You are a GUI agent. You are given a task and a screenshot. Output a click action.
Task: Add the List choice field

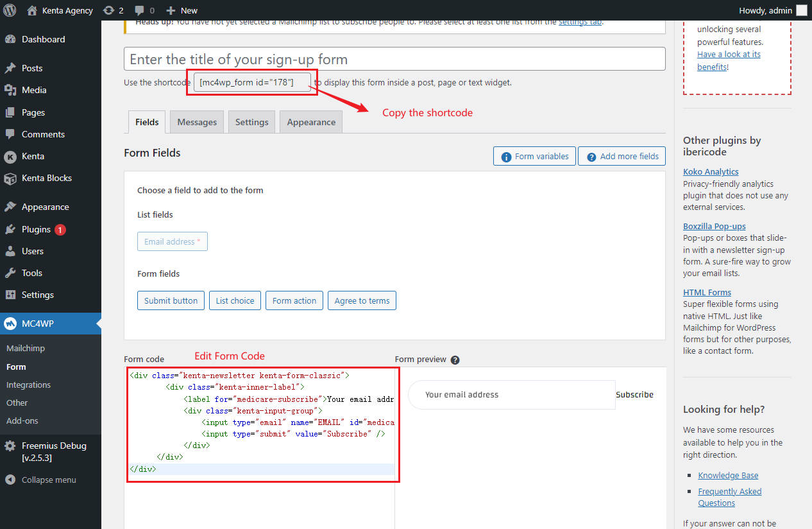[235, 300]
